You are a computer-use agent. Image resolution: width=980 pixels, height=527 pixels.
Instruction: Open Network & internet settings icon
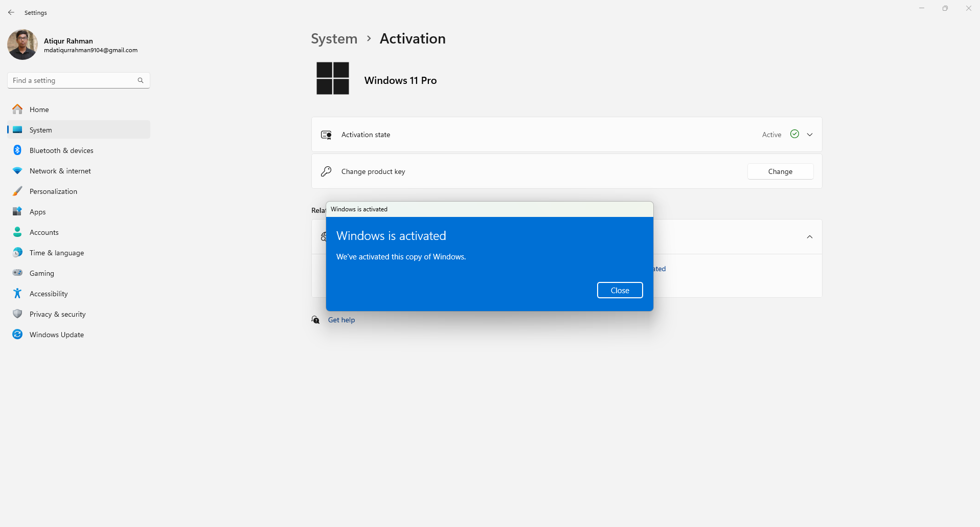click(17, 171)
